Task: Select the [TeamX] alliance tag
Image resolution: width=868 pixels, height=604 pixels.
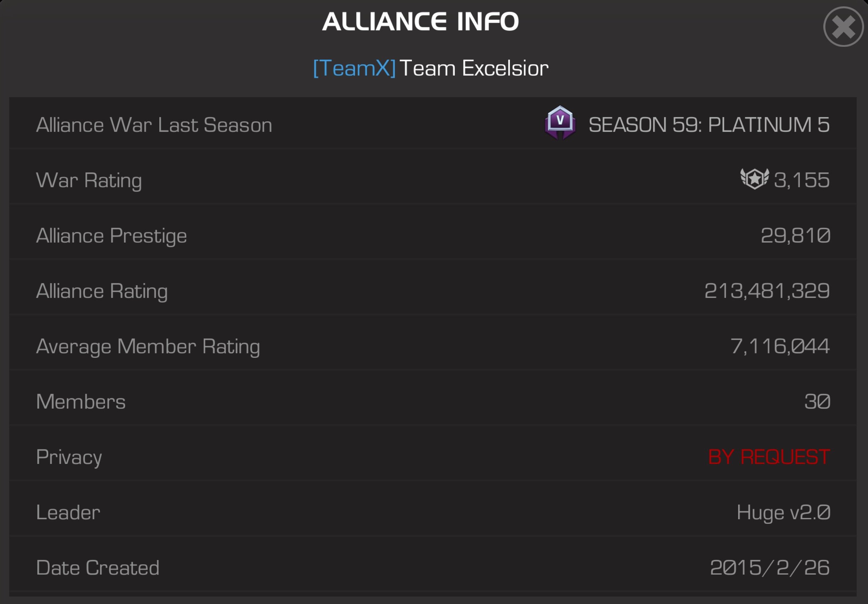Action: coord(354,68)
